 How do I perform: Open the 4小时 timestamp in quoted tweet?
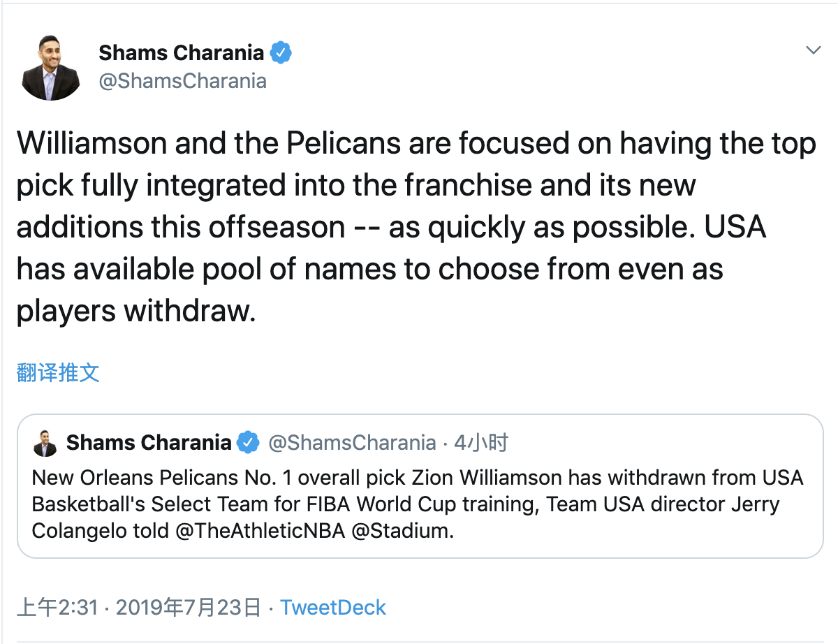point(480,443)
